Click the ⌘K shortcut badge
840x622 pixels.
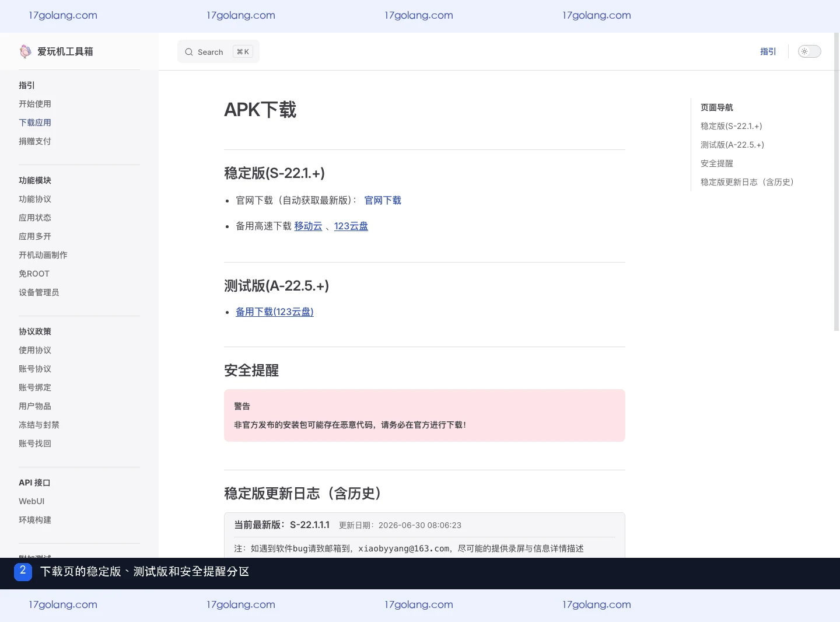pyautogui.click(x=243, y=52)
